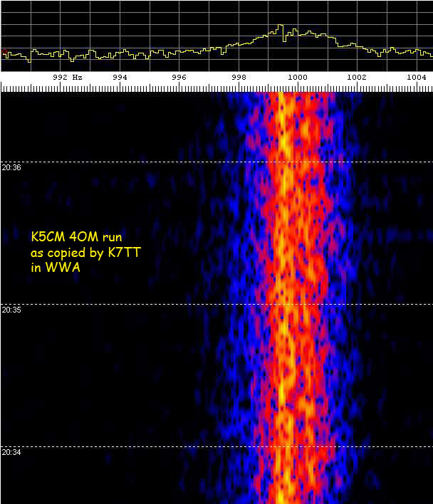Click the 1004 frequency scale label
433x504 pixels.
pyautogui.click(x=417, y=77)
